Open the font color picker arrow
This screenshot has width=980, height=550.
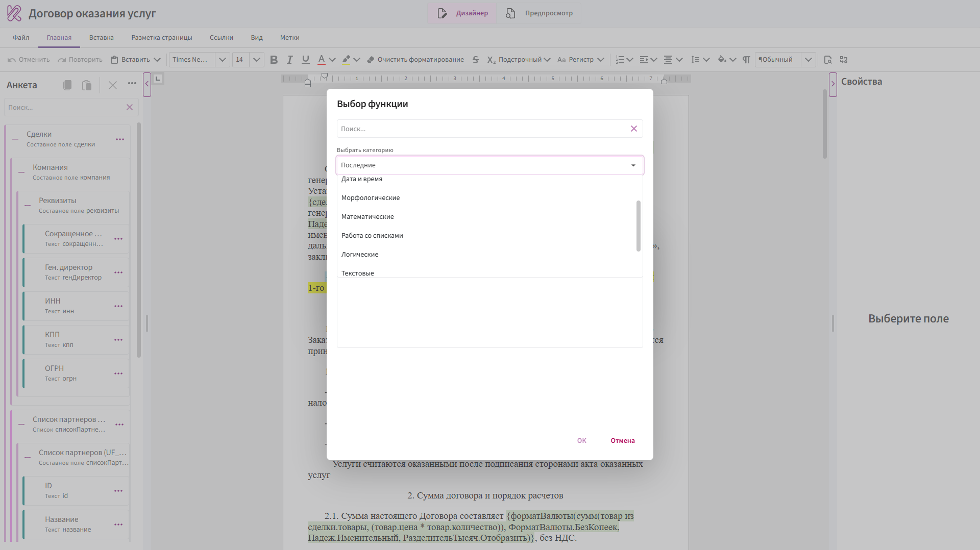[x=332, y=60]
